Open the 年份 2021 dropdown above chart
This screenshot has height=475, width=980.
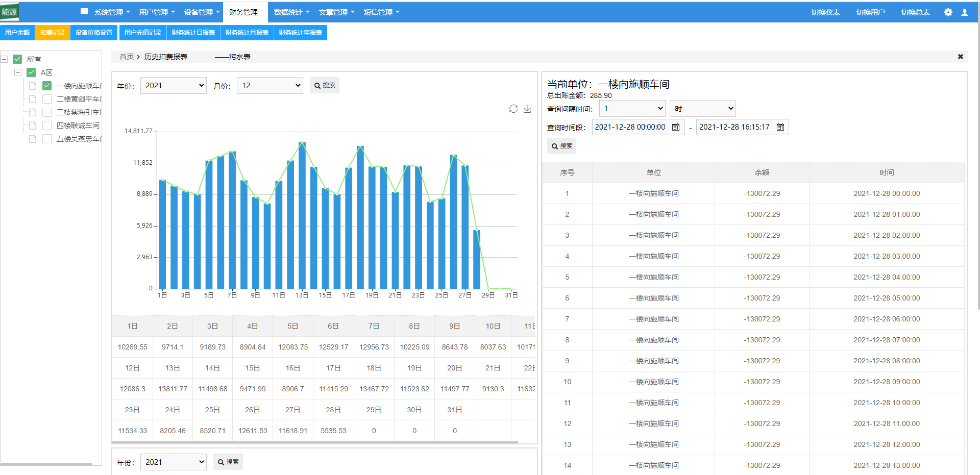click(174, 86)
